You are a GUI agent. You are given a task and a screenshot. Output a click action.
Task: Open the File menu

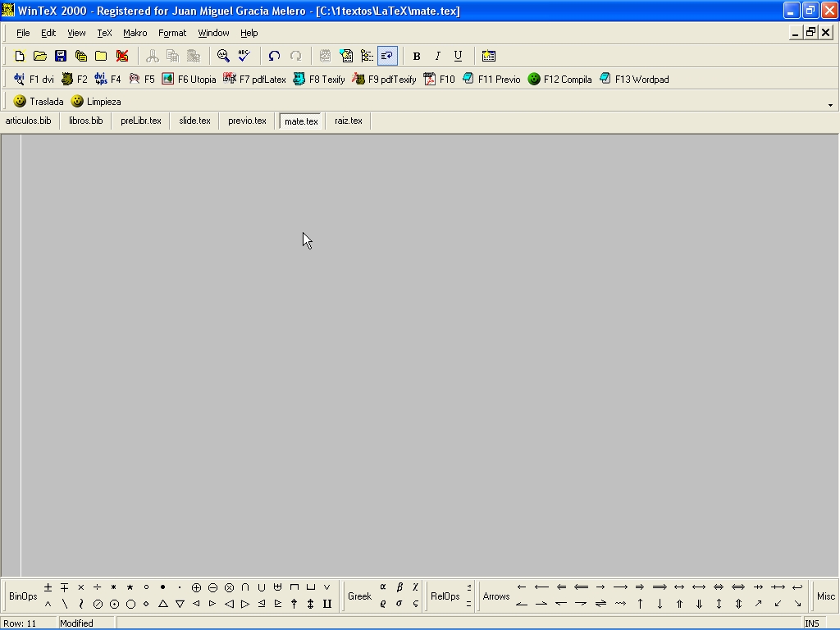pos(23,33)
